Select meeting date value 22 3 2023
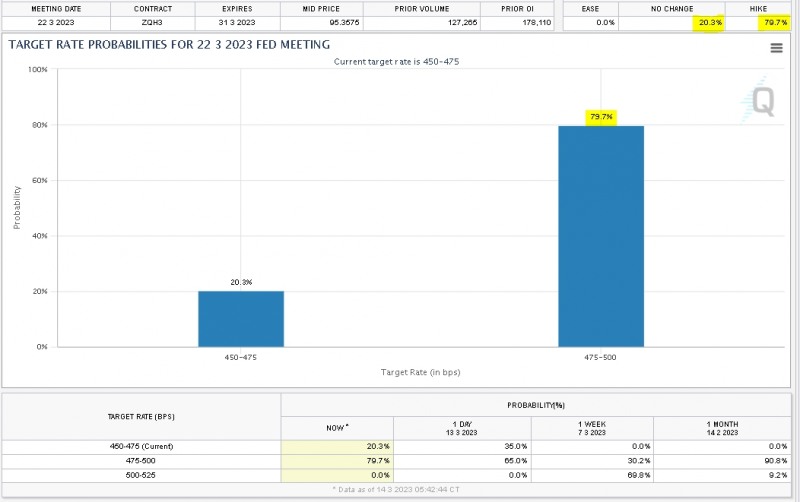This screenshot has height=502, width=800. tap(56, 22)
